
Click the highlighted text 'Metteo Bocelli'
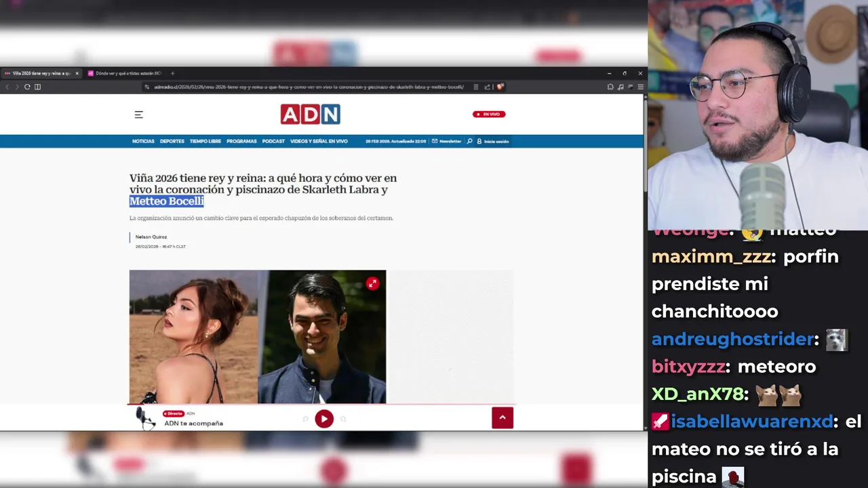166,201
